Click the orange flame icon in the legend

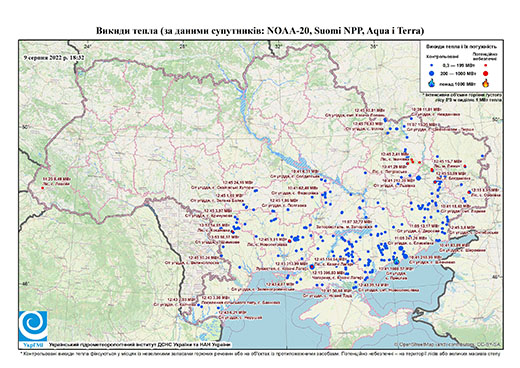coord(485,83)
